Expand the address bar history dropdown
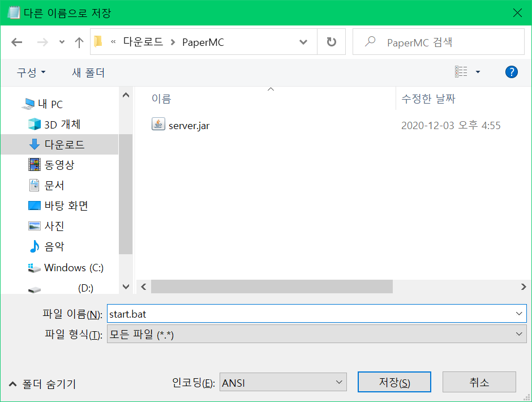 click(303, 42)
